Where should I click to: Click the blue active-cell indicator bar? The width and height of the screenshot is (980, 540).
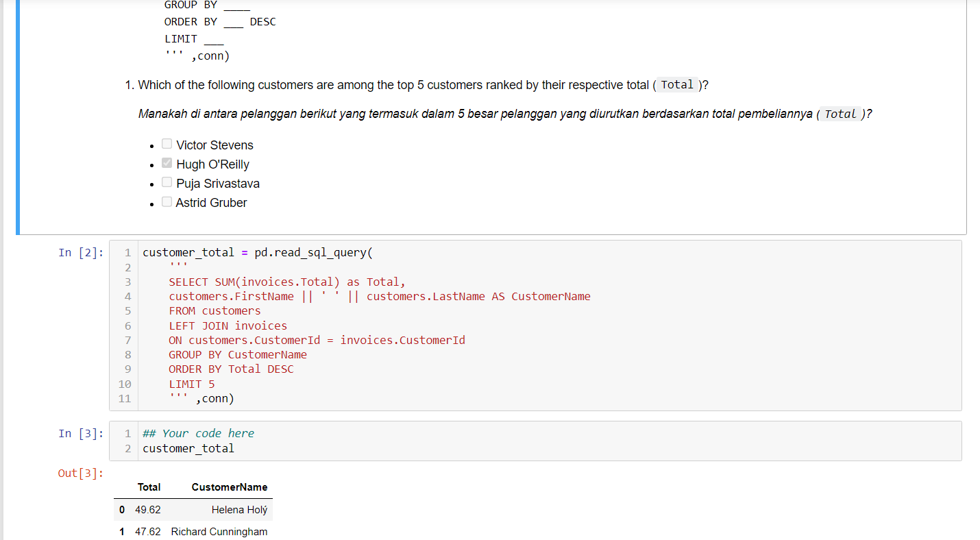point(16,116)
